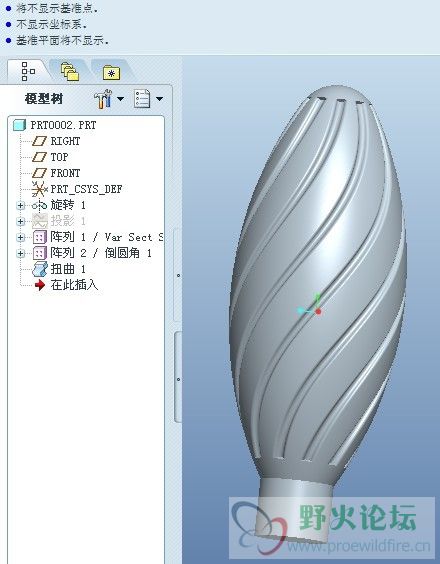
Task: Click the FRONT plane icon
Action: pyautogui.click(x=39, y=173)
